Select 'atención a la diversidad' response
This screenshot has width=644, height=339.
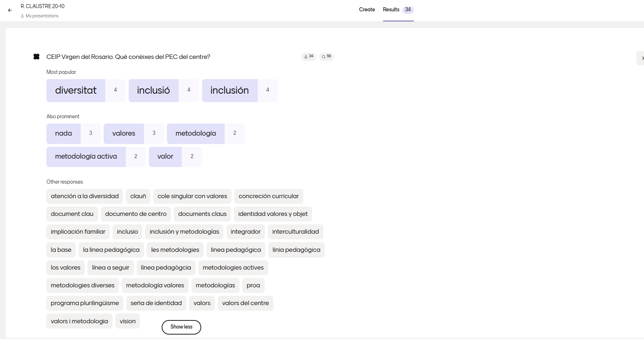click(x=85, y=196)
